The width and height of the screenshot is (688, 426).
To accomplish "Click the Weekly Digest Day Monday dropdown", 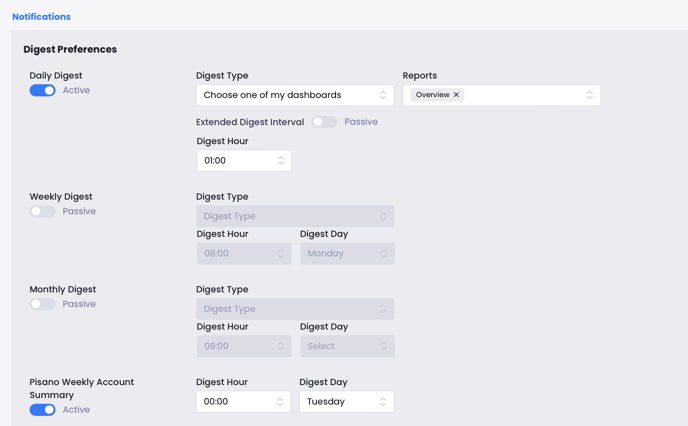I will [346, 254].
